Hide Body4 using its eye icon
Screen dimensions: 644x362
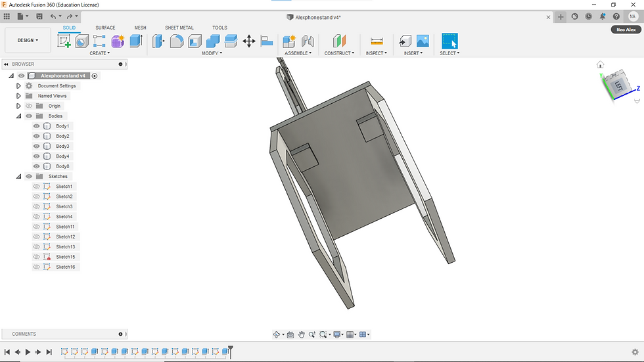pos(37,156)
